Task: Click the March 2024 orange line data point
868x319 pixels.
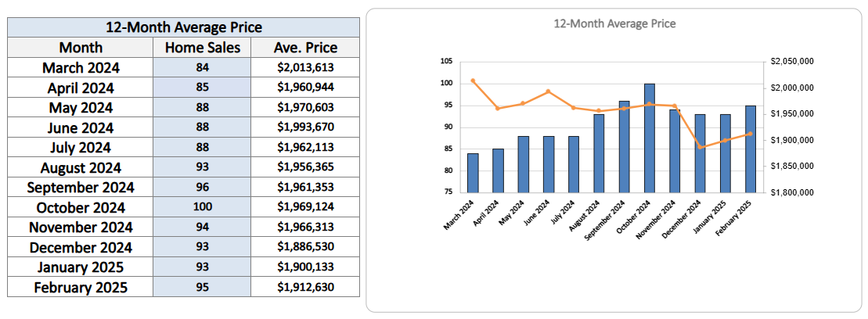Action: [473, 81]
